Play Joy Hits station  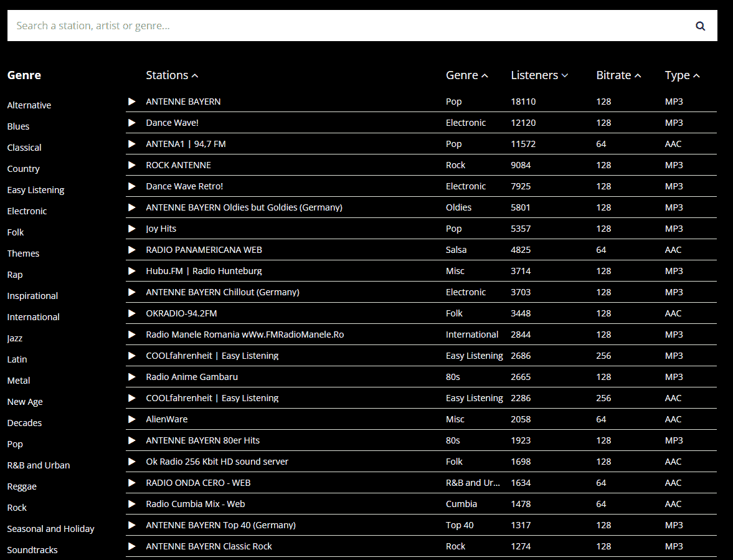132,229
